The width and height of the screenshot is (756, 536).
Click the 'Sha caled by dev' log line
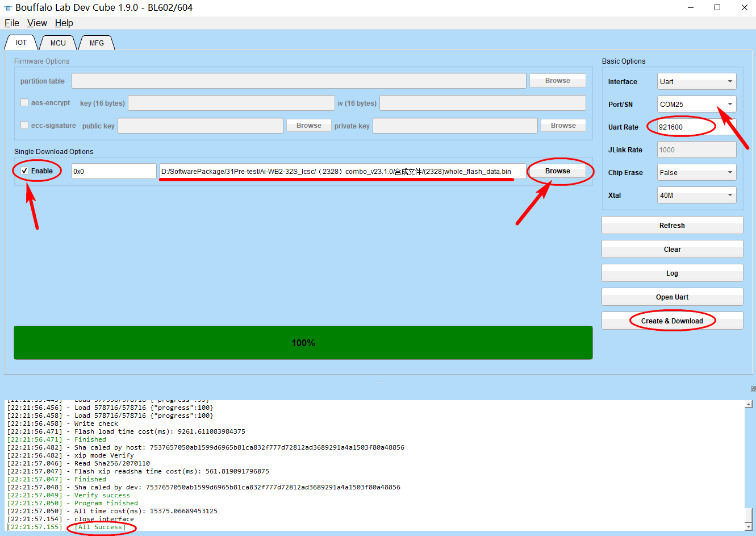203,487
